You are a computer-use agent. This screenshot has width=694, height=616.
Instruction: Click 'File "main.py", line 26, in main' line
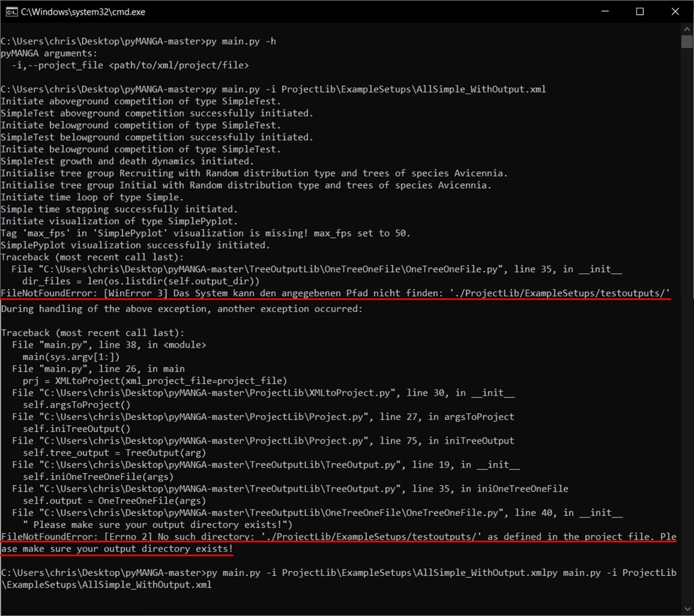coord(98,369)
